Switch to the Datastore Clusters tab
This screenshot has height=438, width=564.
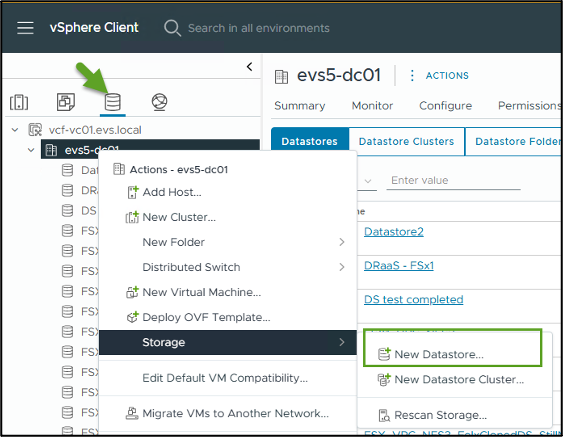[x=406, y=142]
